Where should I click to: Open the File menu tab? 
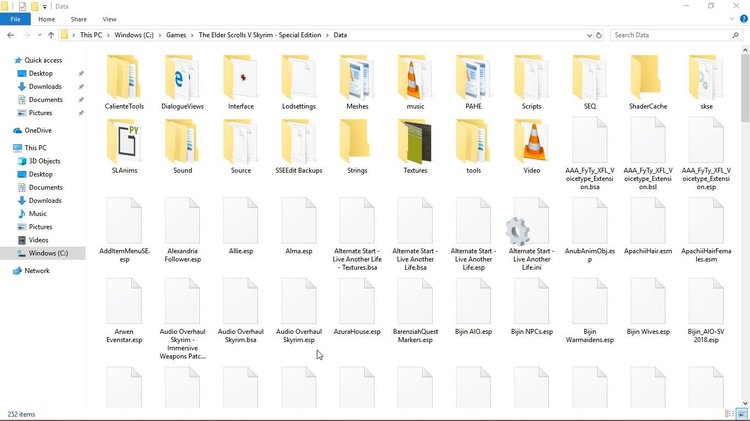15,19
